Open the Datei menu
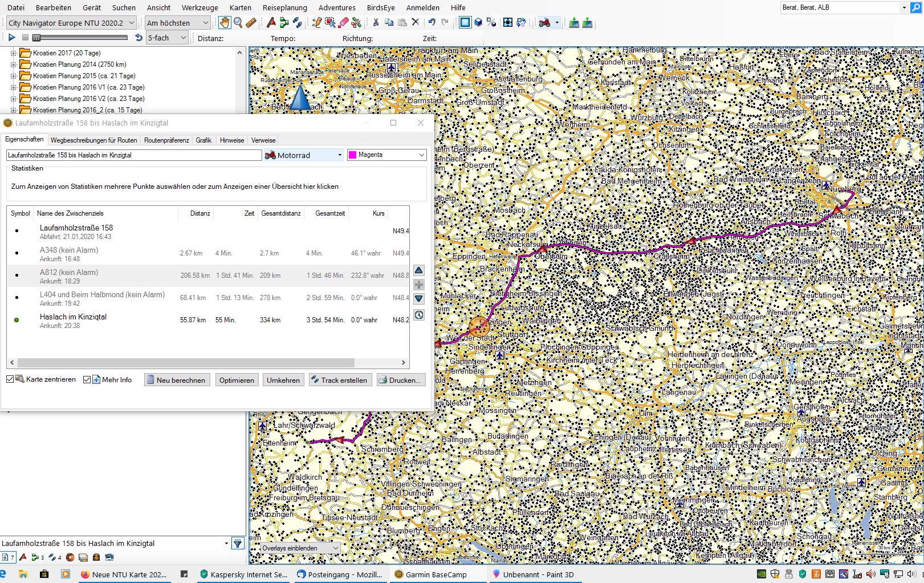 coord(16,7)
